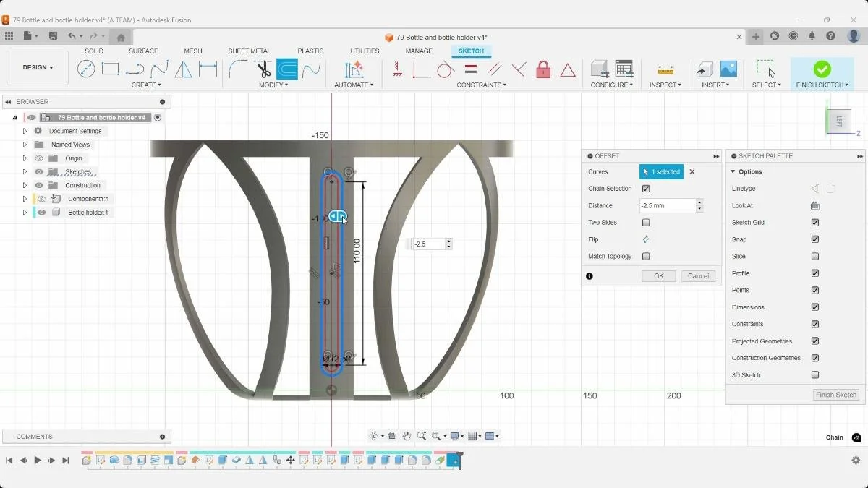
Task: Open the notifications bell
Action: point(812,36)
